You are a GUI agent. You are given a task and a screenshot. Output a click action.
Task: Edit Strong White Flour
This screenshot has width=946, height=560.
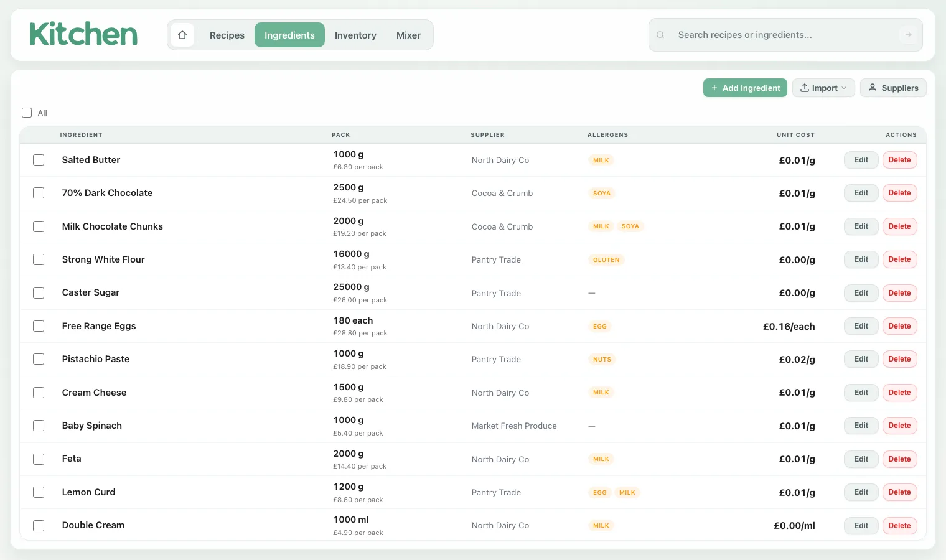tap(861, 259)
